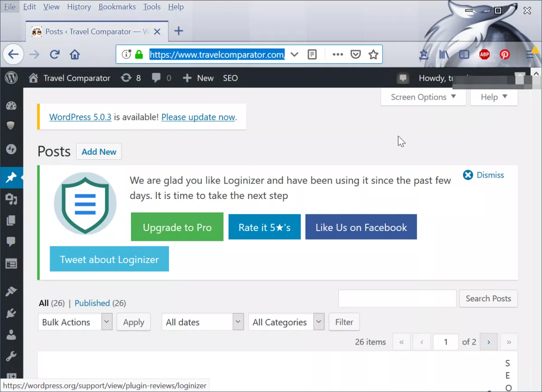Open the Tools menu in menu bar
Viewport: 542px width, 392px height.
152,7
